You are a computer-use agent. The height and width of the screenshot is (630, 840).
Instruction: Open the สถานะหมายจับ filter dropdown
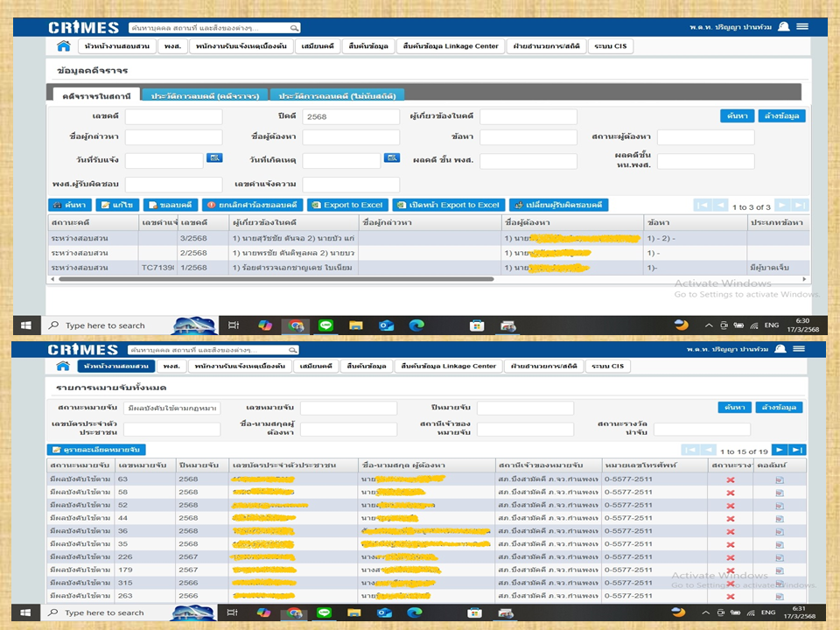point(171,409)
